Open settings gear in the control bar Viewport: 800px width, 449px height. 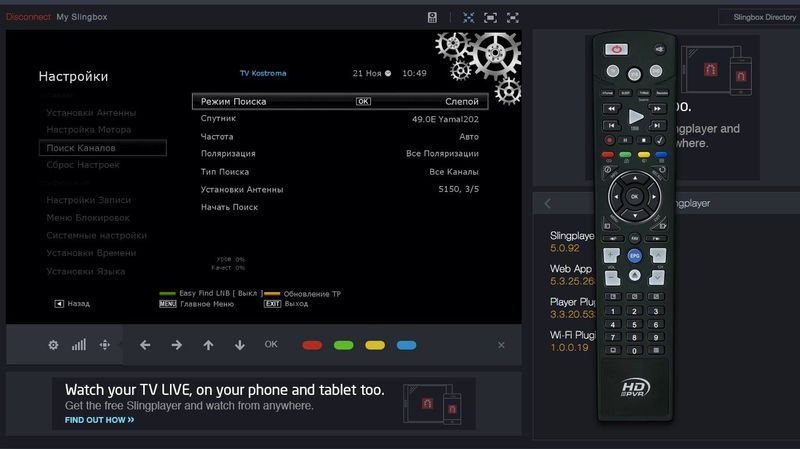(53, 345)
